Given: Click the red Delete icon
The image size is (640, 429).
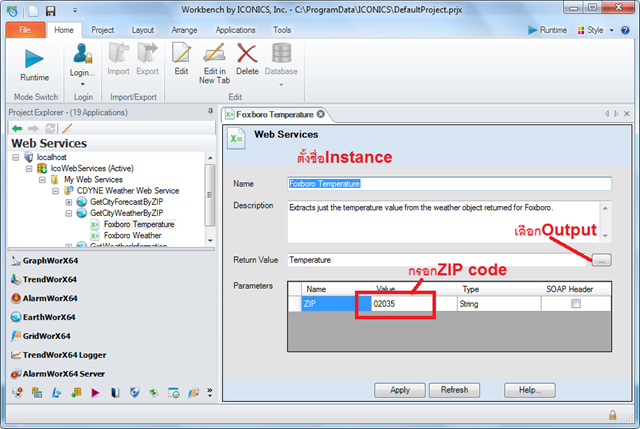Looking at the screenshot, I should 247,53.
